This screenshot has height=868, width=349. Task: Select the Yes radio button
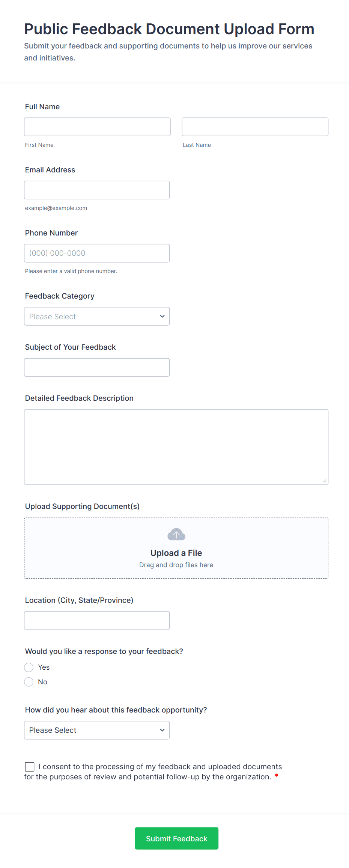[29, 667]
